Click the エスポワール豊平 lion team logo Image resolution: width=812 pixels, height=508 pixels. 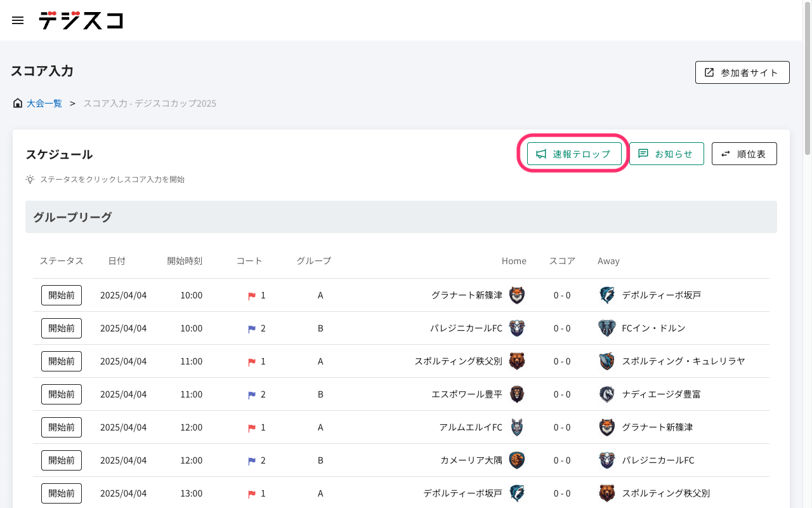[517, 394]
